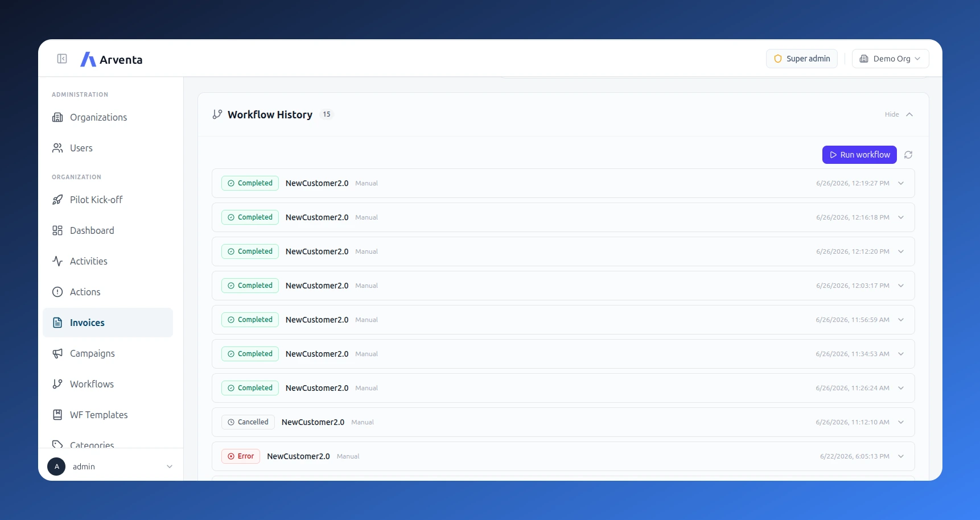Click the Pilot Kick-off rocket icon
Image resolution: width=980 pixels, height=520 pixels.
(x=57, y=200)
